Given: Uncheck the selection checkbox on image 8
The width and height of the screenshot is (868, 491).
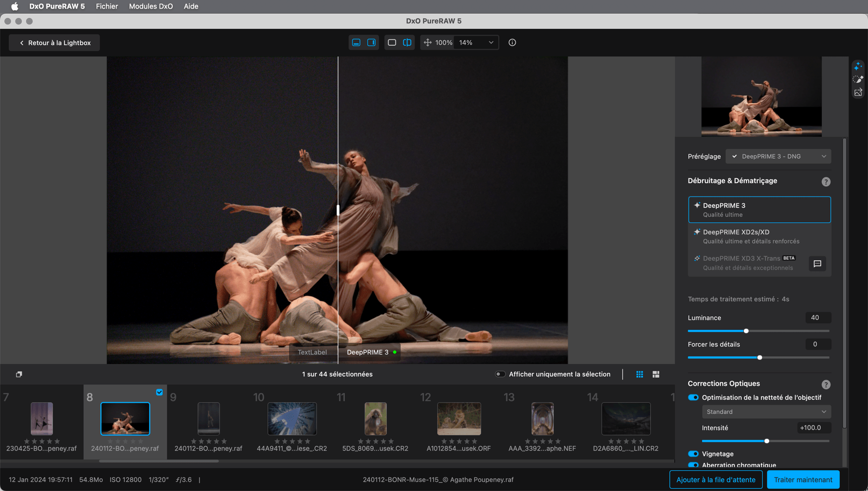Looking at the screenshot, I should point(160,392).
